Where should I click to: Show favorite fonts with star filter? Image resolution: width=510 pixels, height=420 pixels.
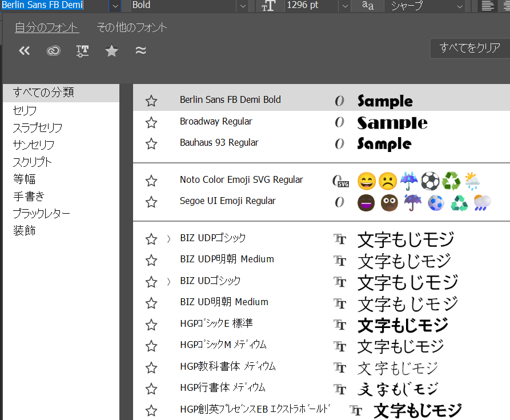tap(111, 51)
